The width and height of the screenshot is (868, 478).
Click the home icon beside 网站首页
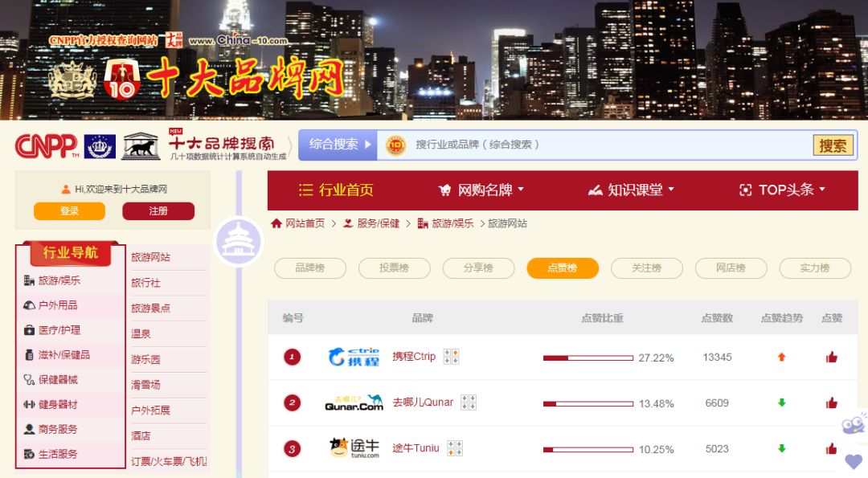276,223
